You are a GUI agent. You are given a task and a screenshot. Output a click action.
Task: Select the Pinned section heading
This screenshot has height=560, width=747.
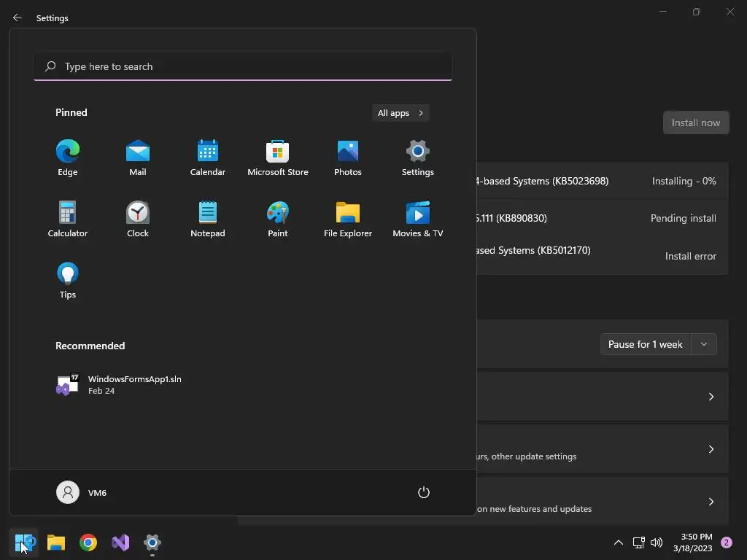click(x=71, y=112)
